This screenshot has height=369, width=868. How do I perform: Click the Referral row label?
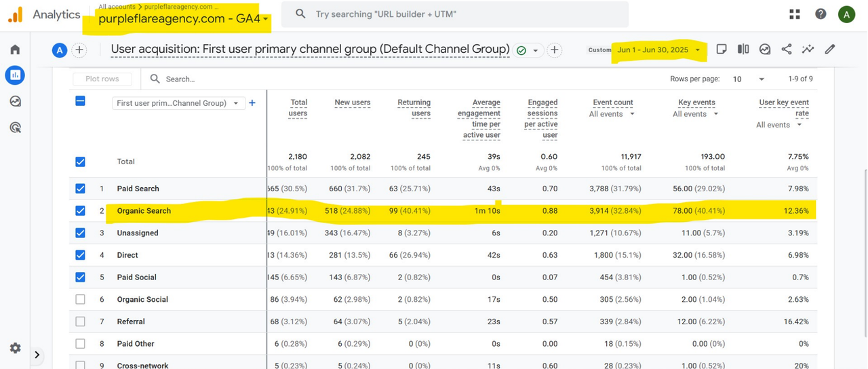(131, 322)
